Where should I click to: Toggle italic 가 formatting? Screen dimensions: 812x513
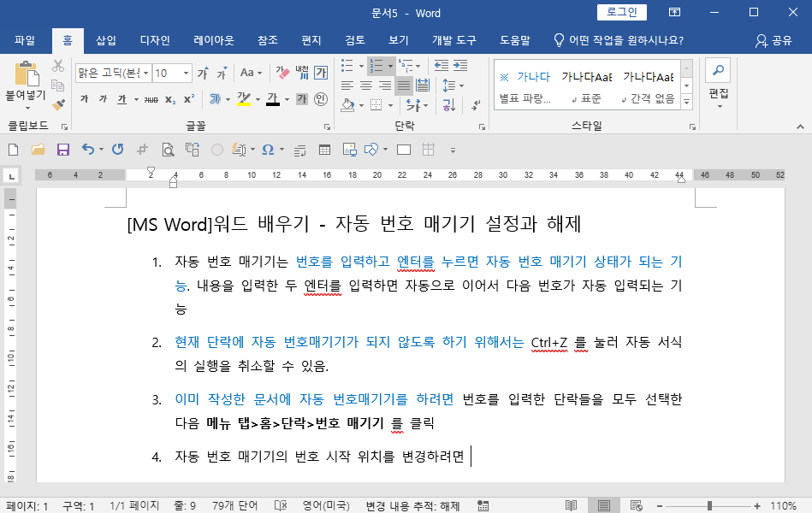tap(103, 99)
